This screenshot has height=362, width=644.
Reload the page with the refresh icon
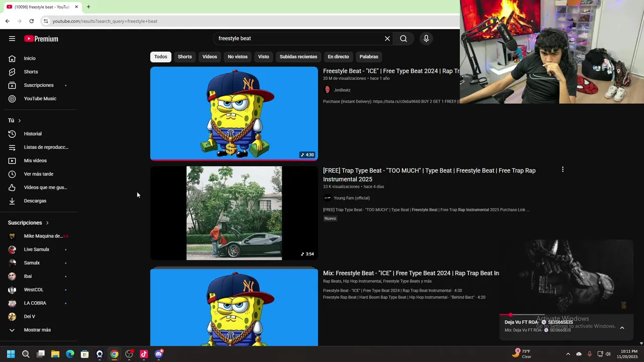(x=31, y=21)
